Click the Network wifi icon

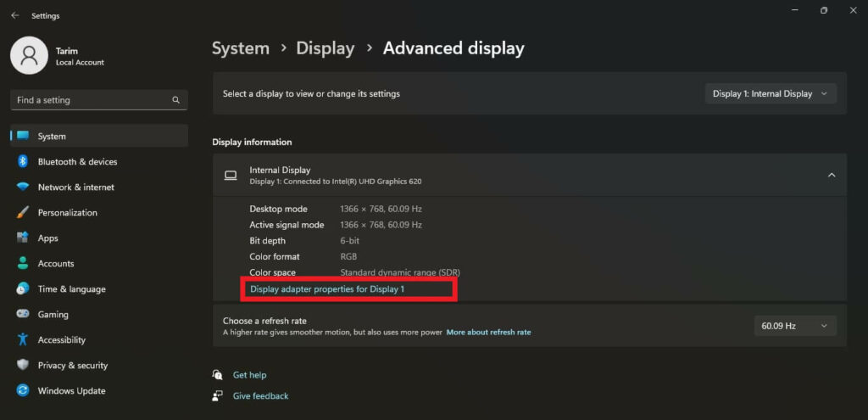pos(23,188)
